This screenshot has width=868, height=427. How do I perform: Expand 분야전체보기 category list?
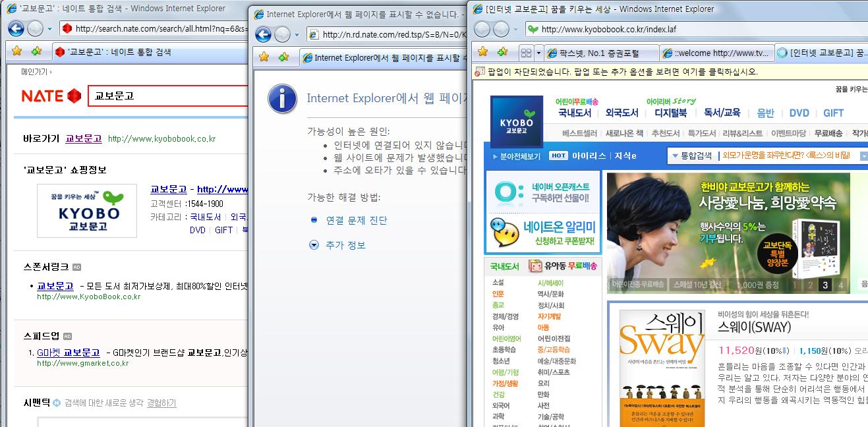[x=517, y=156]
